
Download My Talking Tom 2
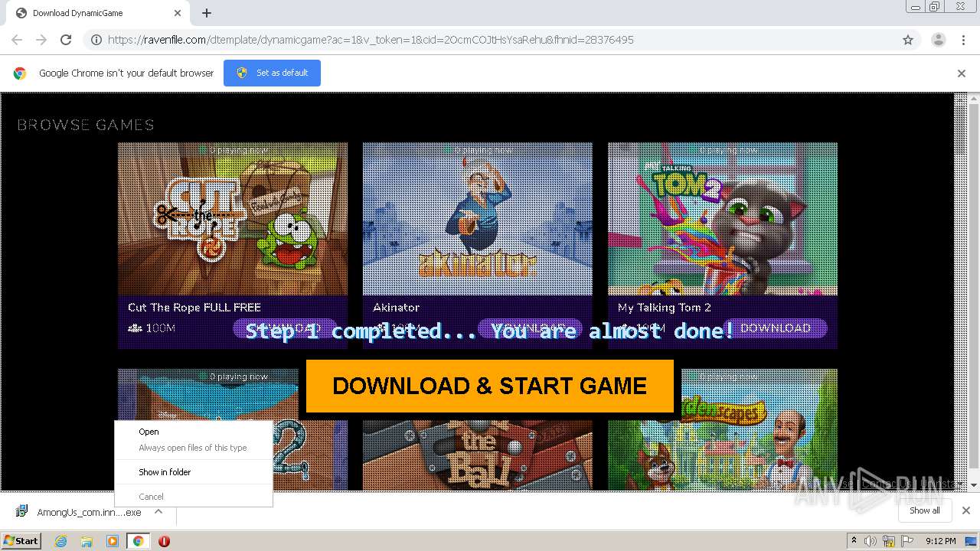point(776,328)
